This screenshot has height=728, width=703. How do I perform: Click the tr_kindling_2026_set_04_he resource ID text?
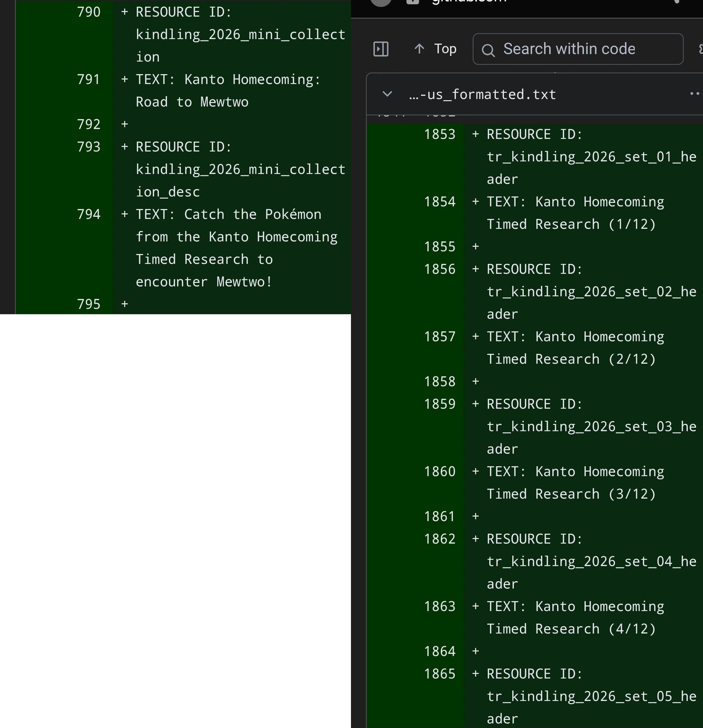click(592, 562)
